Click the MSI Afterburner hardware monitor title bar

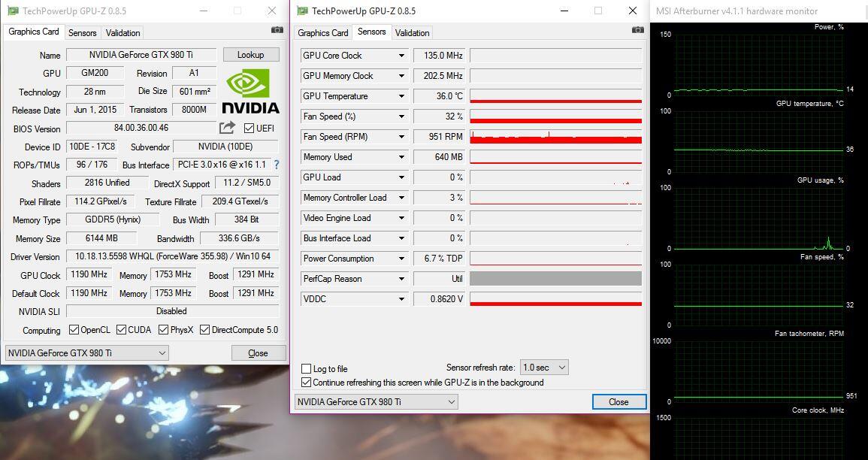point(759,11)
